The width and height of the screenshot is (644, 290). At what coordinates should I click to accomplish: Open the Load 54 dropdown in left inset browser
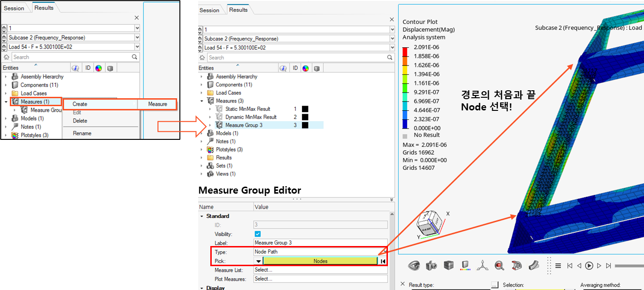137,47
